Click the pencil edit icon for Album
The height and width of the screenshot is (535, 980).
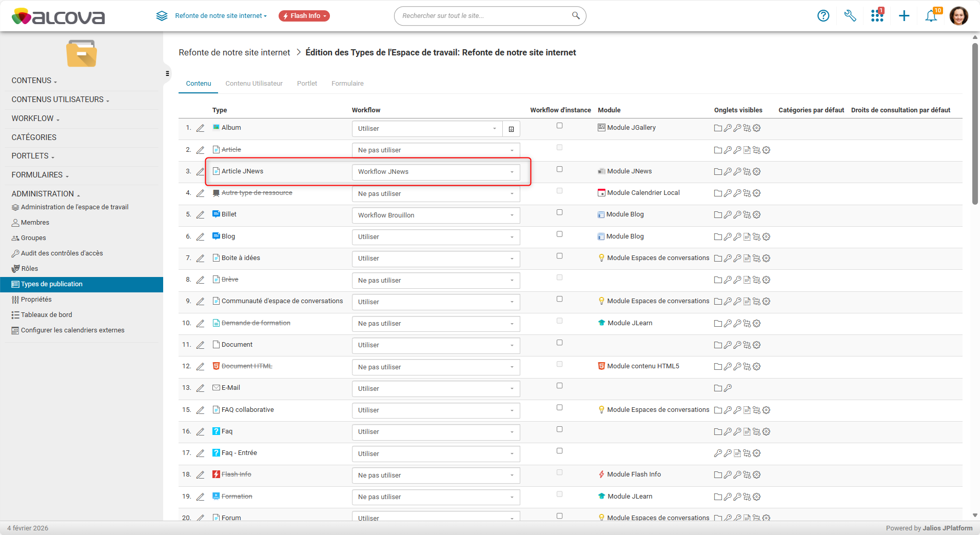coord(201,128)
